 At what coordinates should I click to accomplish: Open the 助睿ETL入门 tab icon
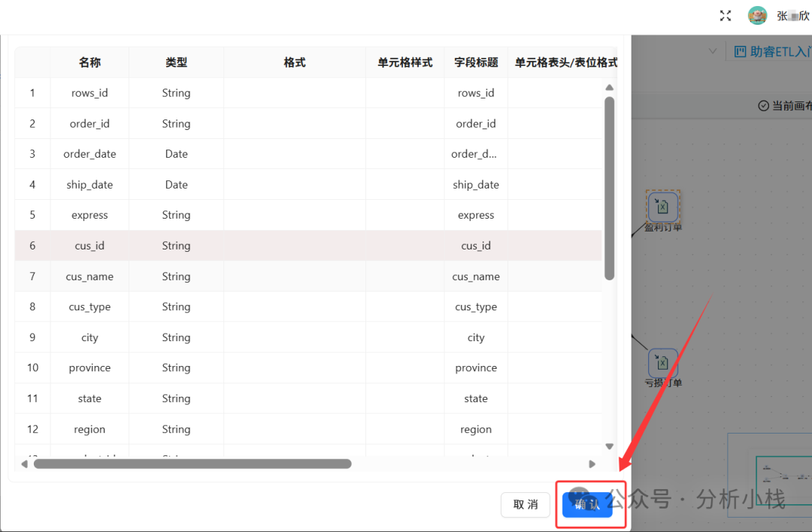click(x=740, y=51)
